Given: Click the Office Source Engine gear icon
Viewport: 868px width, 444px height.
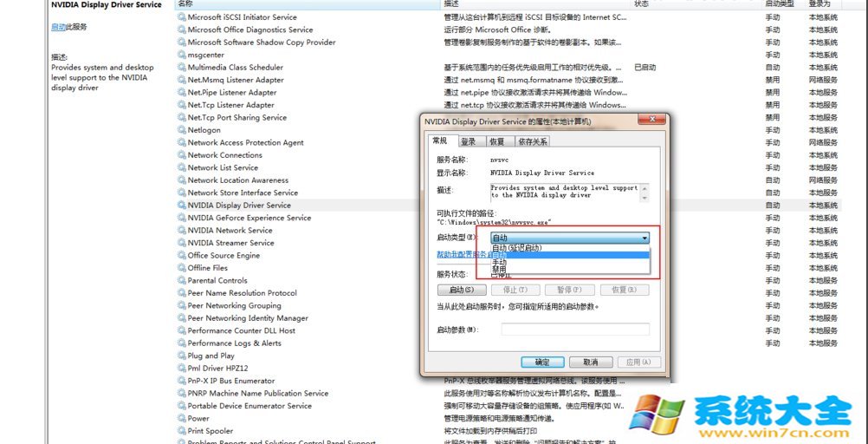Looking at the screenshot, I should coord(182,256).
